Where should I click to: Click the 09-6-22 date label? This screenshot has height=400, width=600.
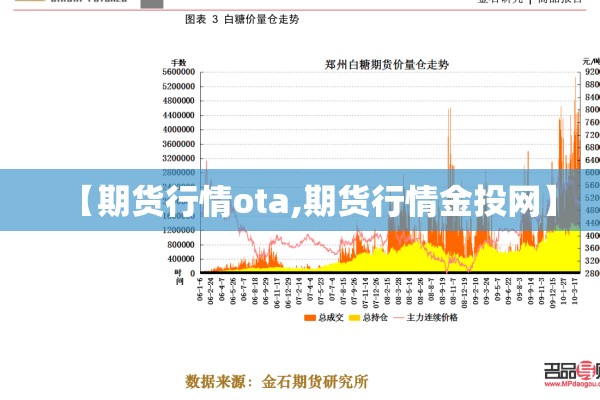[509, 291]
